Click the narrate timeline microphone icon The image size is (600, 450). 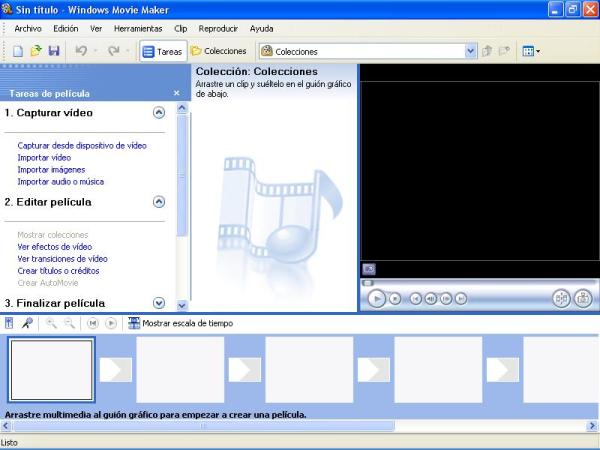click(x=27, y=323)
